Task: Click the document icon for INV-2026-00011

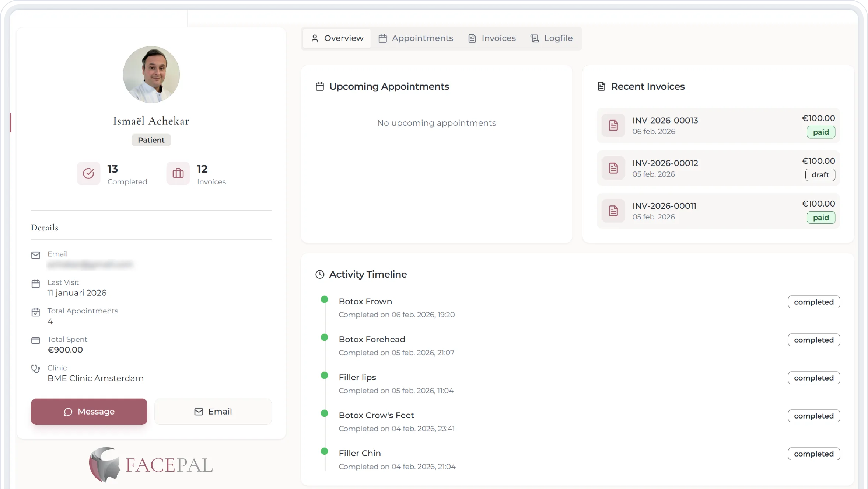Action: pyautogui.click(x=613, y=211)
